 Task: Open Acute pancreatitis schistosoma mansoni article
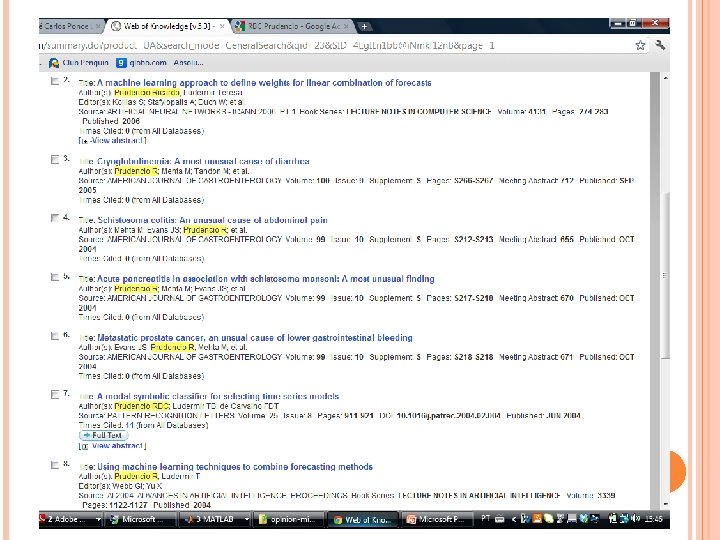[x=265, y=279]
